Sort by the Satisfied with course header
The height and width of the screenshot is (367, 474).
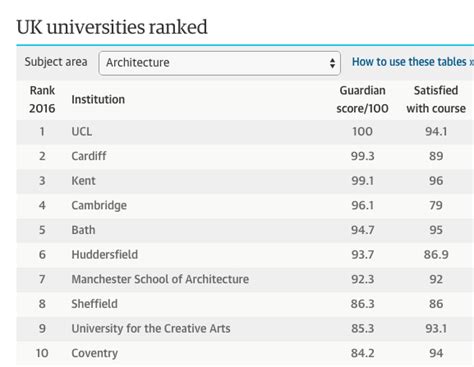pyautogui.click(x=436, y=99)
